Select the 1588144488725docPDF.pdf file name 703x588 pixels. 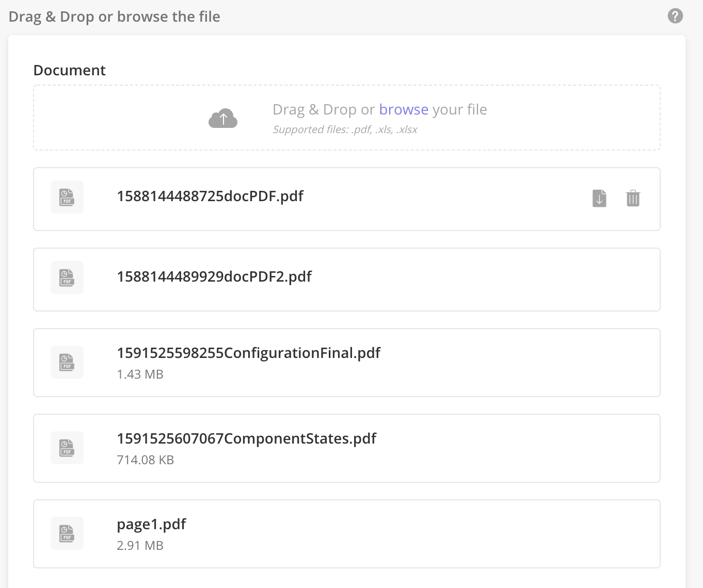coord(210,196)
